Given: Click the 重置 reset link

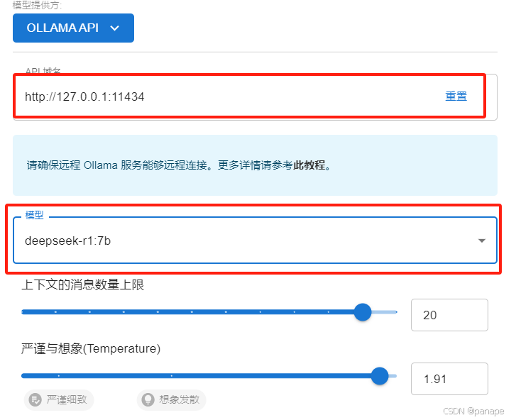Looking at the screenshot, I should (456, 96).
